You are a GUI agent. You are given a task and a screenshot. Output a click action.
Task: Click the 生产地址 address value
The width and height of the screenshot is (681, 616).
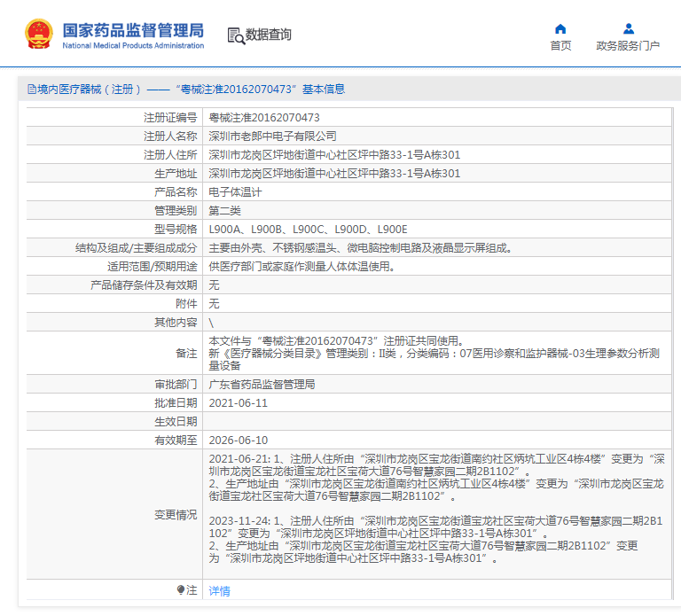(334, 174)
